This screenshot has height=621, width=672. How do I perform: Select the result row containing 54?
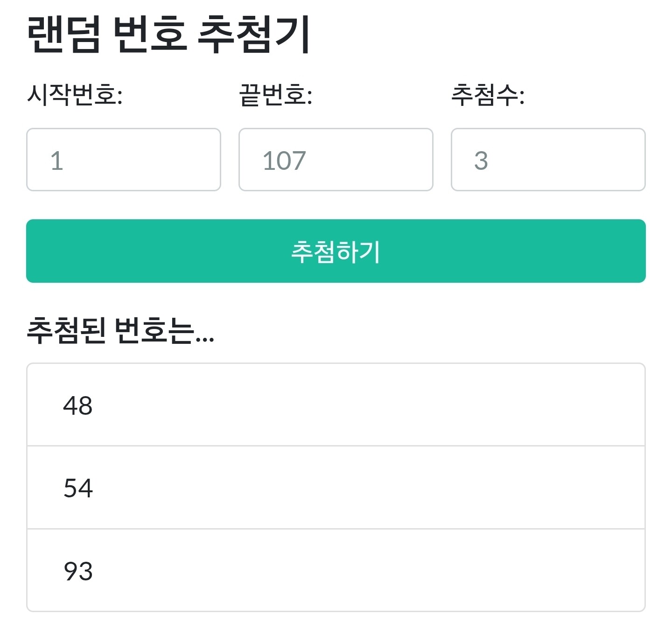(x=336, y=488)
